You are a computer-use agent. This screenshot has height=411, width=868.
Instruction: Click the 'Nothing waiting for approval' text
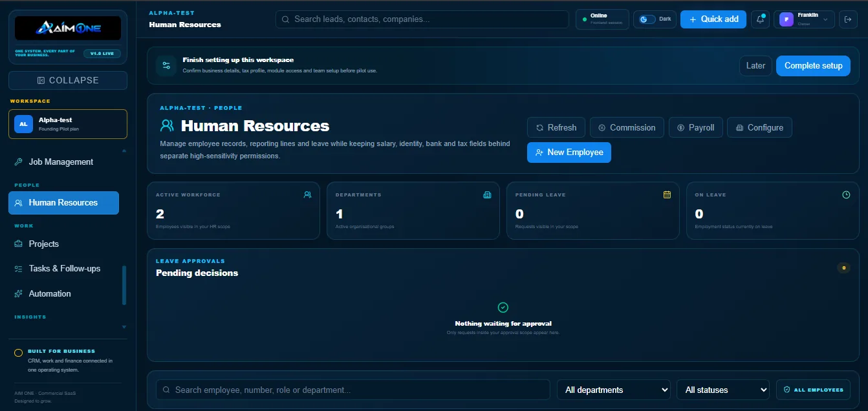pos(503,323)
